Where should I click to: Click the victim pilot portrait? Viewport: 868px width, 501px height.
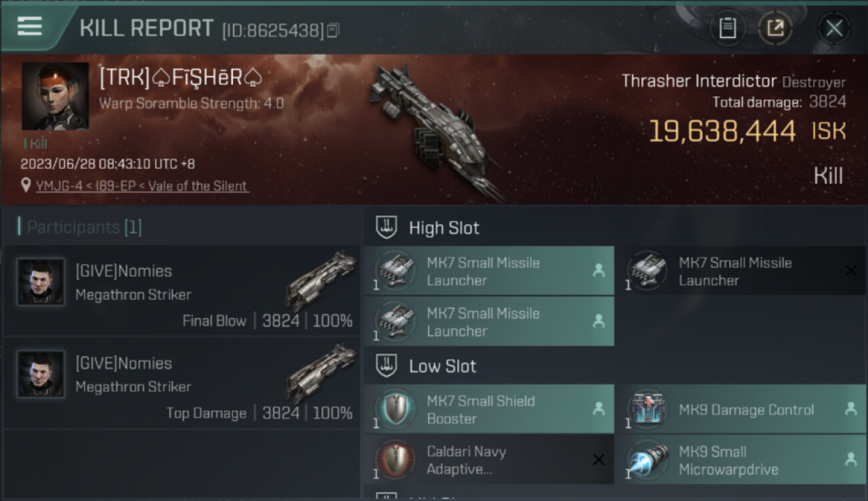55,96
